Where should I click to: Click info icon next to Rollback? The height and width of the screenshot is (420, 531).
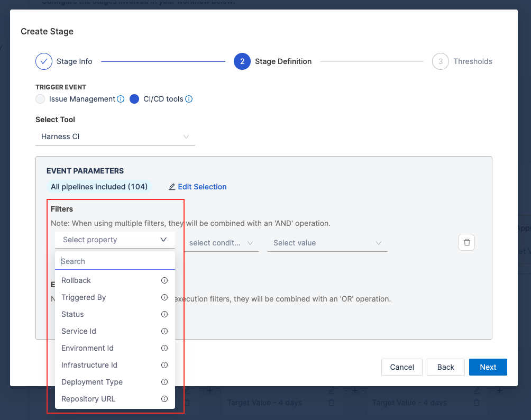click(164, 280)
